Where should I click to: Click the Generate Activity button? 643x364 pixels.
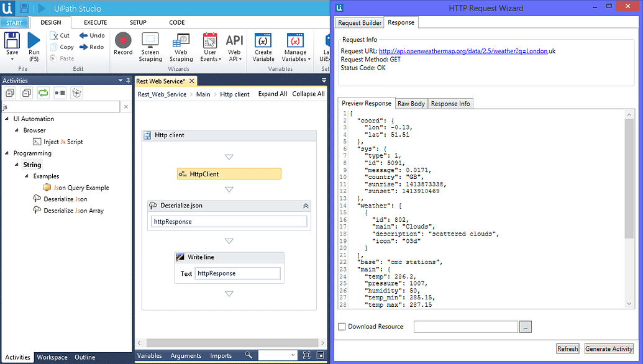click(x=609, y=348)
